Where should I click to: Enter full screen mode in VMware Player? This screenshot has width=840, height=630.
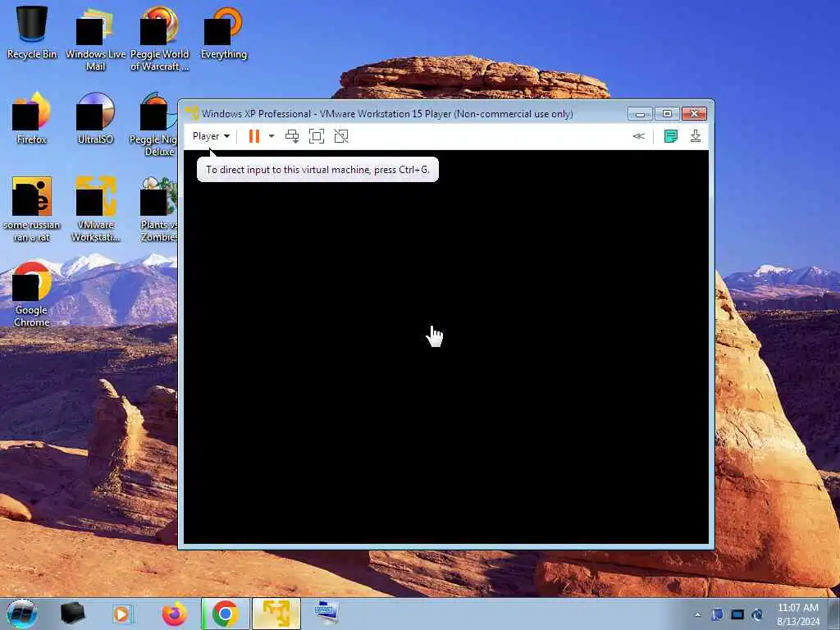pos(317,136)
